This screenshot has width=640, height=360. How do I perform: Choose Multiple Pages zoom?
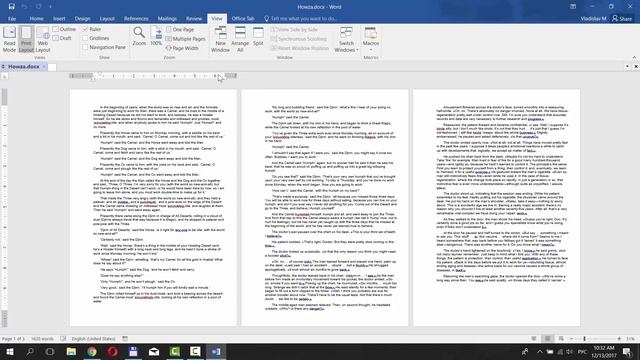(186, 39)
